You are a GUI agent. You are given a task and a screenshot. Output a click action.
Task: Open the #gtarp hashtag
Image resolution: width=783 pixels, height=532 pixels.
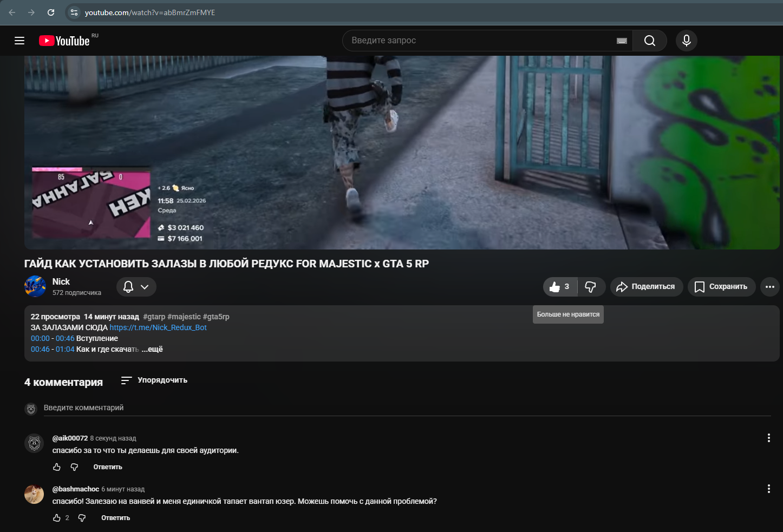[x=154, y=317]
